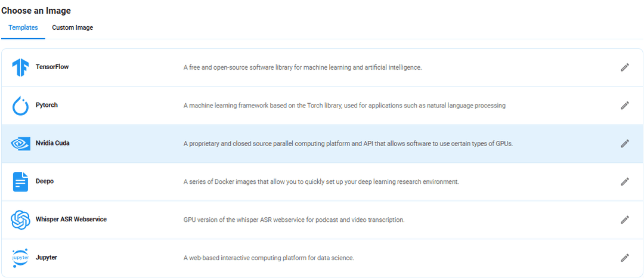644x278 pixels.
Task: Click the Deepo document icon
Action: coord(20,182)
